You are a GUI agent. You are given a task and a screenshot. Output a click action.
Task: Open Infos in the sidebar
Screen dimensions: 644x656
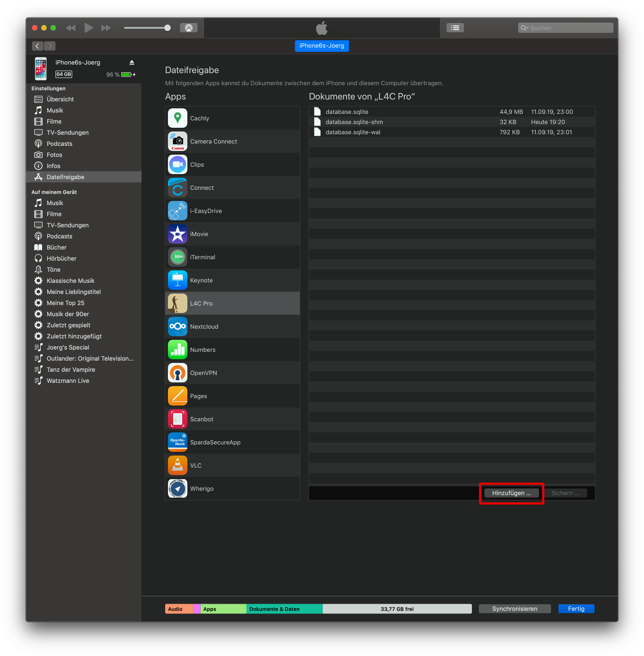[x=84, y=166]
